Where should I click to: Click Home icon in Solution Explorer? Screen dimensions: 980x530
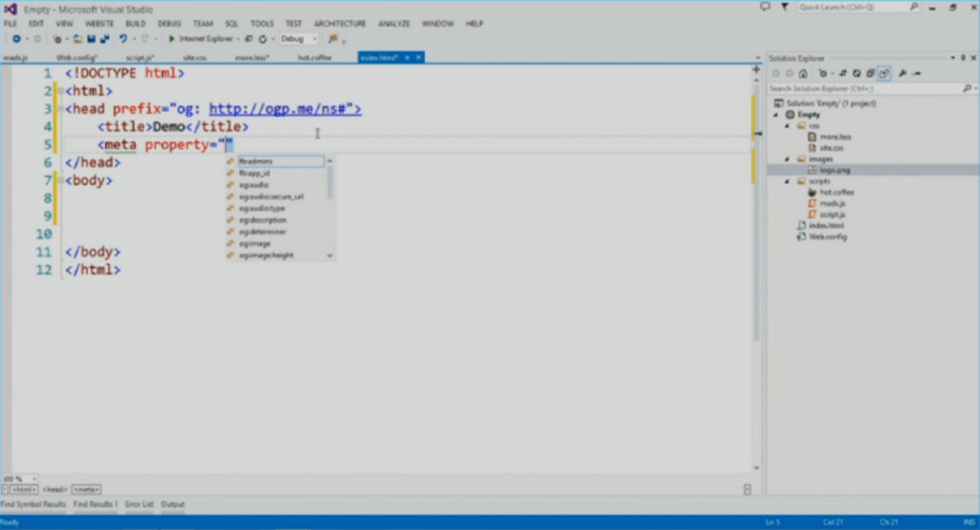click(803, 73)
